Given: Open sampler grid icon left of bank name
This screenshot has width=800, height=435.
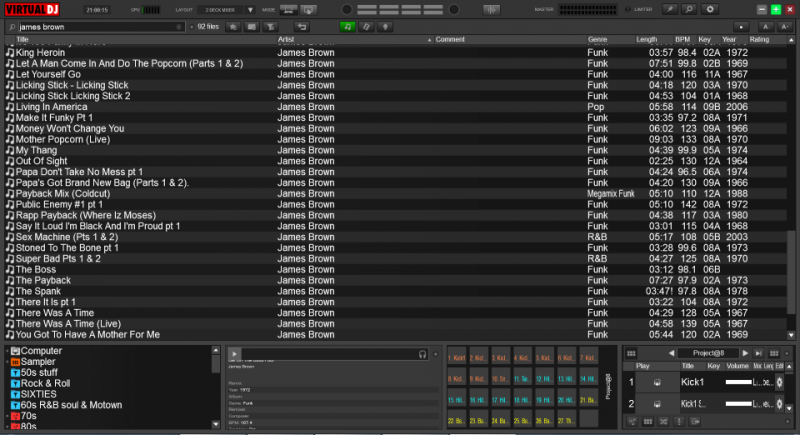Looking at the screenshot, I should [631, 353].
